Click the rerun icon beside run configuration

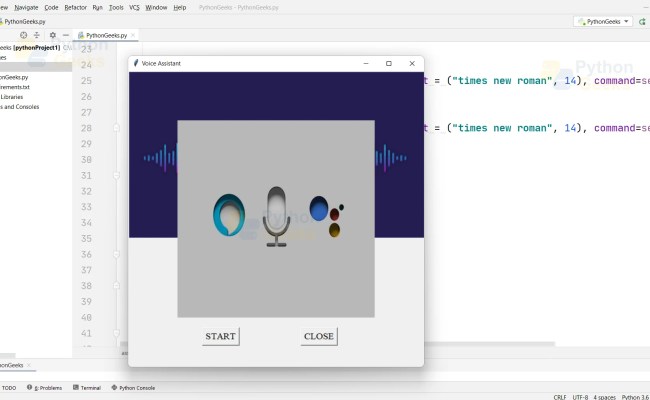pyautogui.click(x=643, y=22)
